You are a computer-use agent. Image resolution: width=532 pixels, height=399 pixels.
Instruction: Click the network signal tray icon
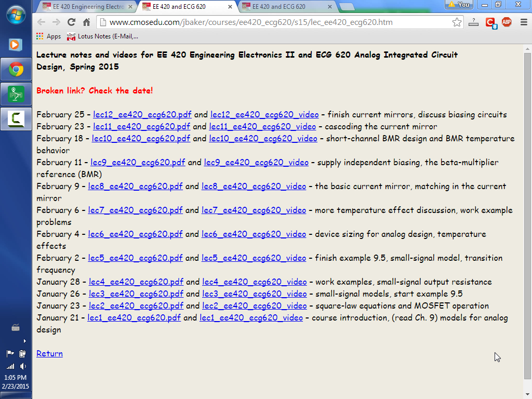[10, 366]
